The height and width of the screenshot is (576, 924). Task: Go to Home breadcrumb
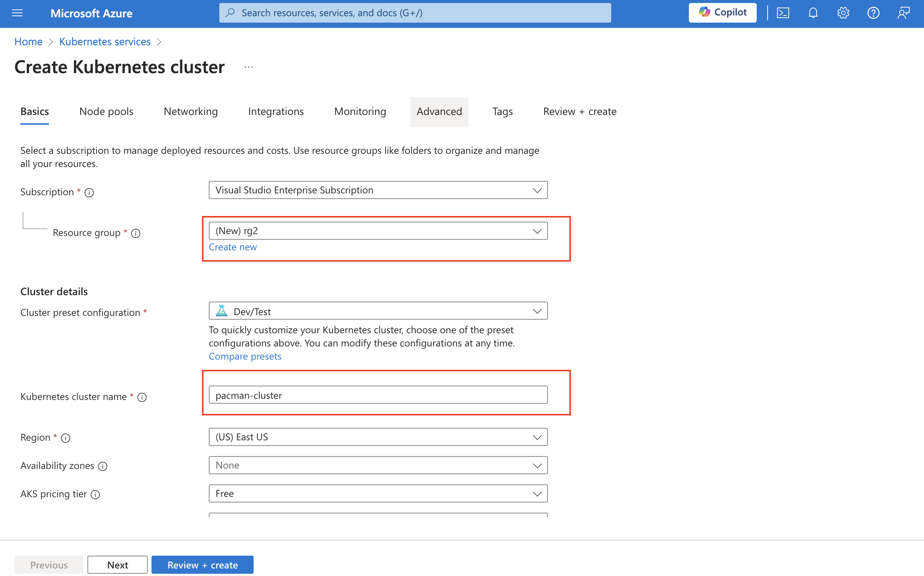(x=28, y=41)
